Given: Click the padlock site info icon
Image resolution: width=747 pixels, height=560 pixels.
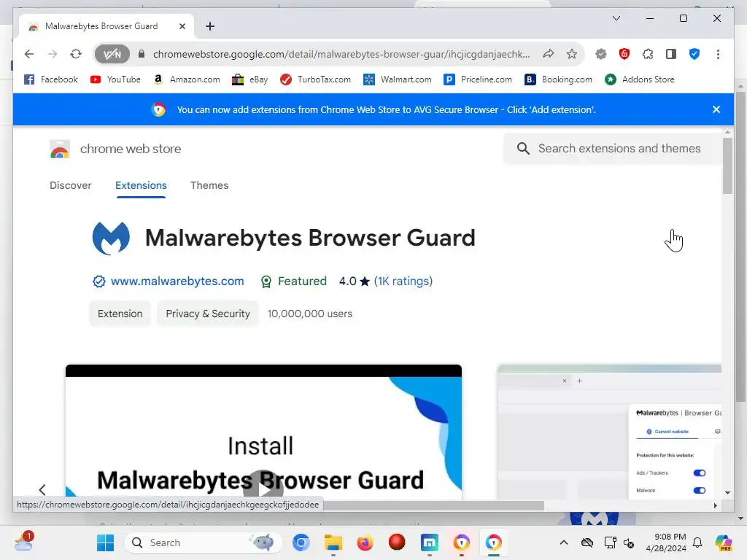Looking at the screenshot, I should coord(142,54).
